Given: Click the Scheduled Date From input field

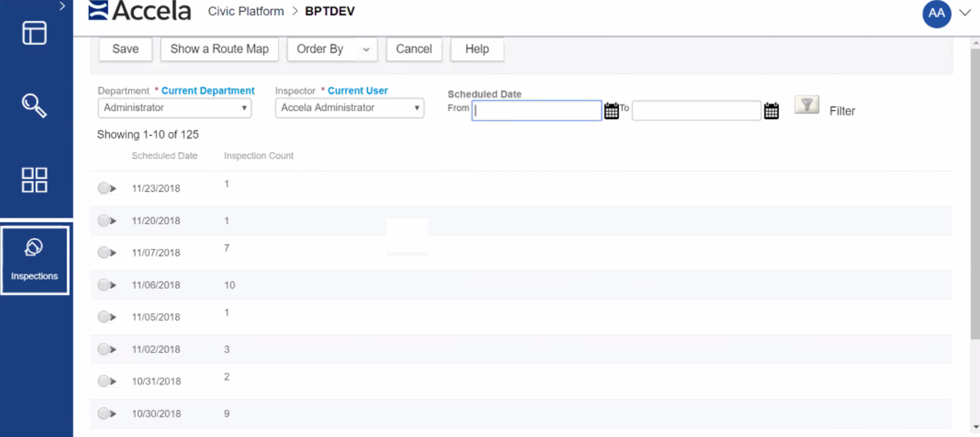Looking at the screenshot, I should click(536, 111).
